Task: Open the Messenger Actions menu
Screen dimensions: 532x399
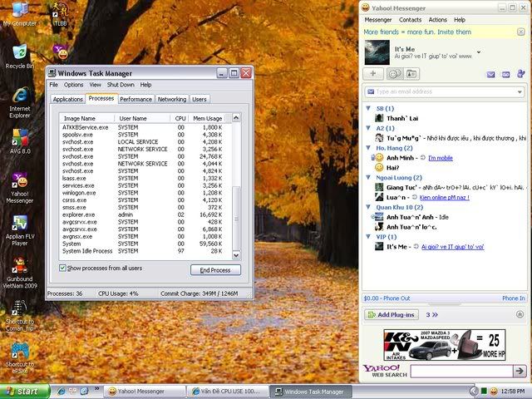Action: [x=438, y=20]
